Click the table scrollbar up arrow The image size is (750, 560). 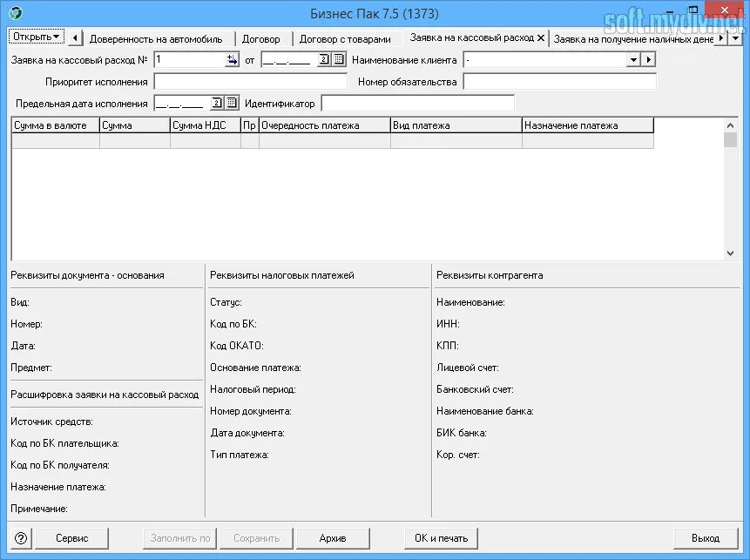coord(730,125)
